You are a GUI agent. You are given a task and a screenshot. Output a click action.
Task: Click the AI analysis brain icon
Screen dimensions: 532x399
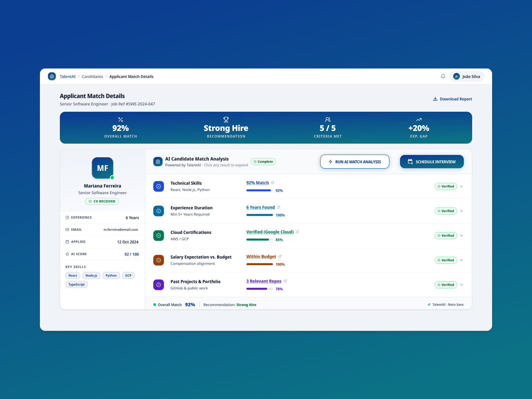158,162
